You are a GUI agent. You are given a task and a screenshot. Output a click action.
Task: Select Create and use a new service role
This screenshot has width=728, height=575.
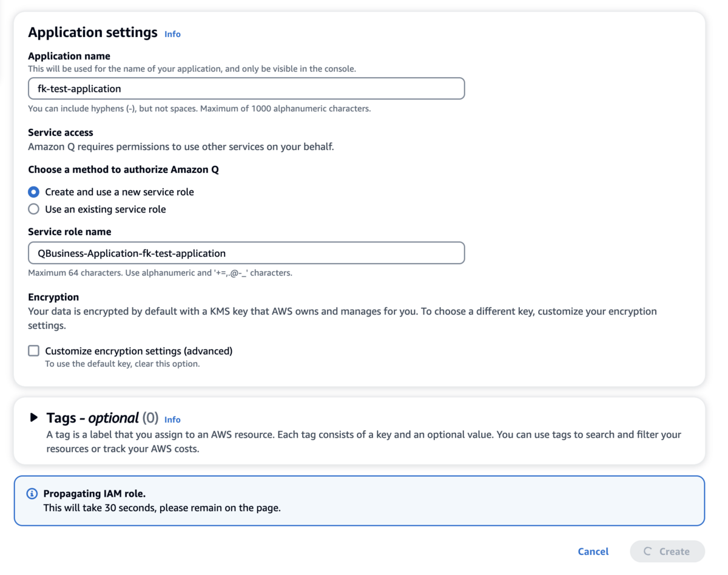coord(34,192)
